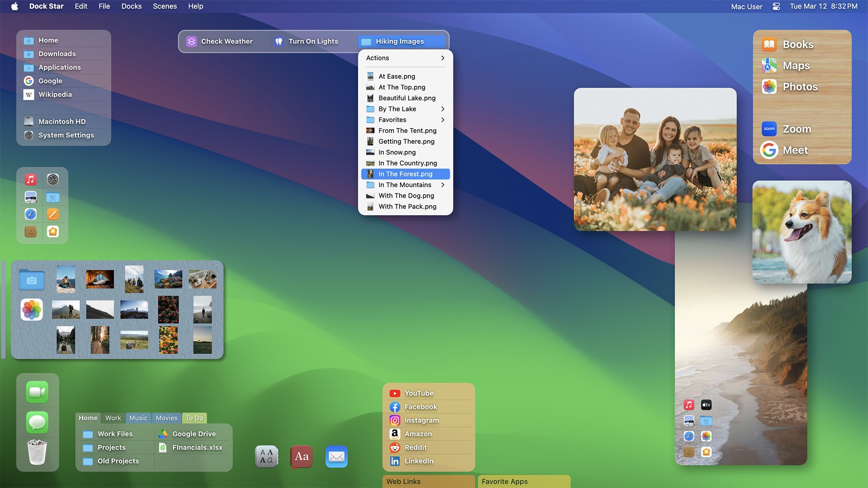Open the Scenes menu

coord(165,6)
